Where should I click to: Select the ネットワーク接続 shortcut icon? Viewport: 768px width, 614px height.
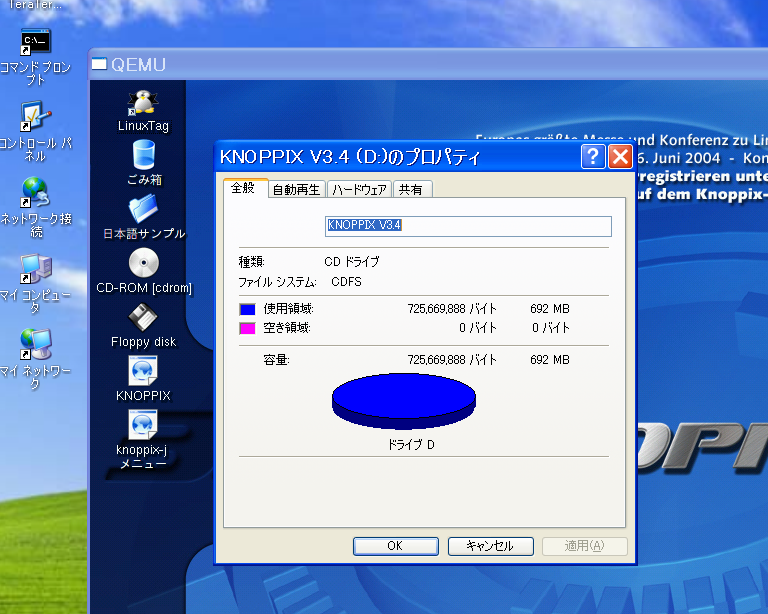coord(35,192)
